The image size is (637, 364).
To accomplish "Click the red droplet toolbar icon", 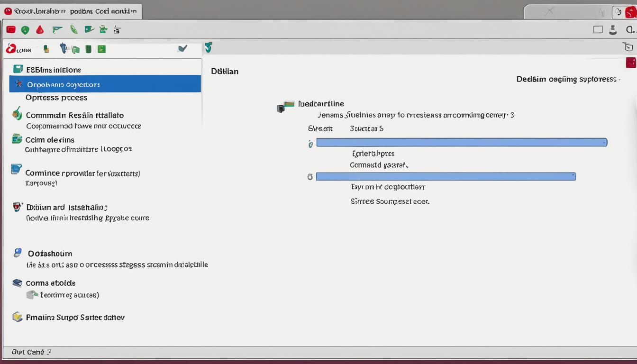I will click(40, 30).
